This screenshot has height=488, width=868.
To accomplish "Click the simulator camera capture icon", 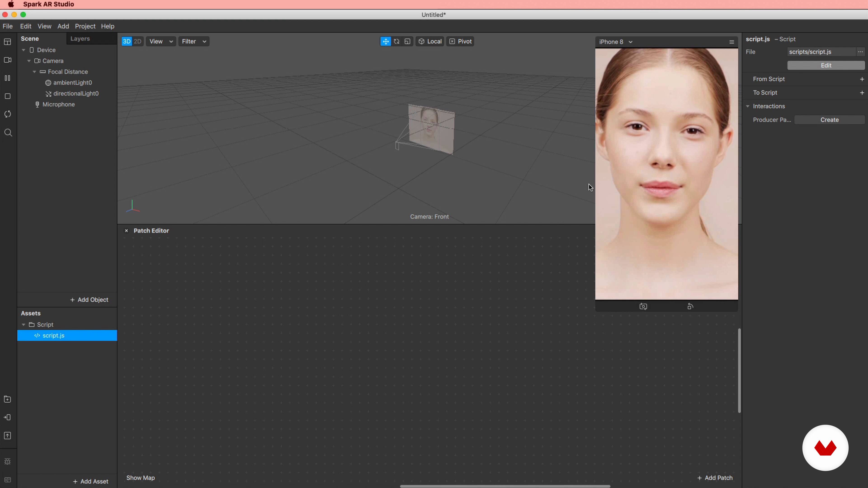I will point(643,307).
